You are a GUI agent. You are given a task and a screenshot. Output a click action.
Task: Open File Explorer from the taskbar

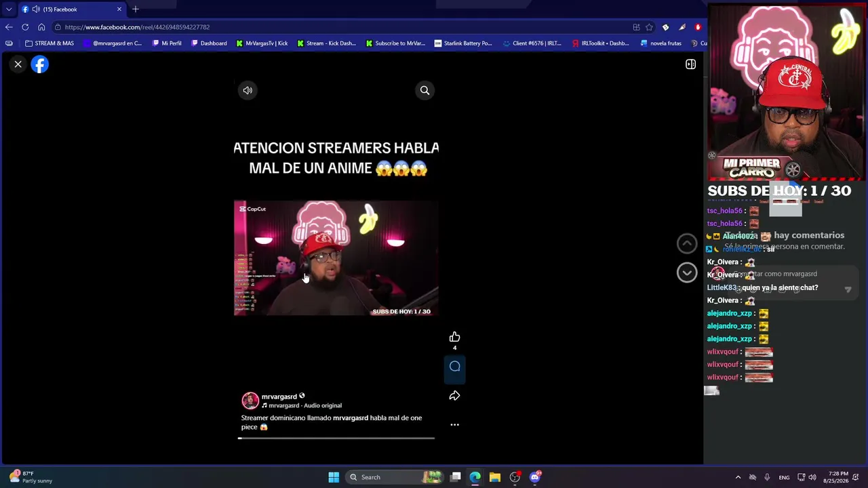pos(495,477)
